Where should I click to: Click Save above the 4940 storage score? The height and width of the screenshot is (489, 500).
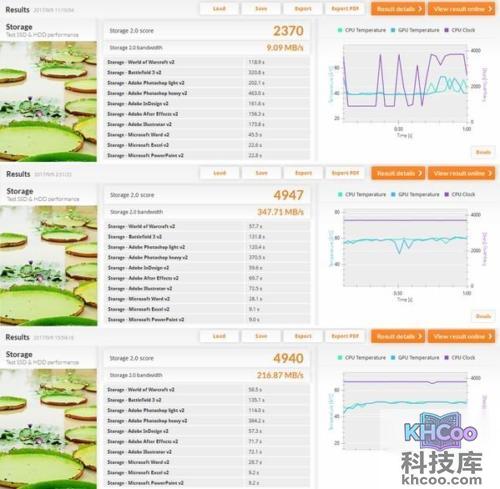pyautogui.click(x=261, y=336)
